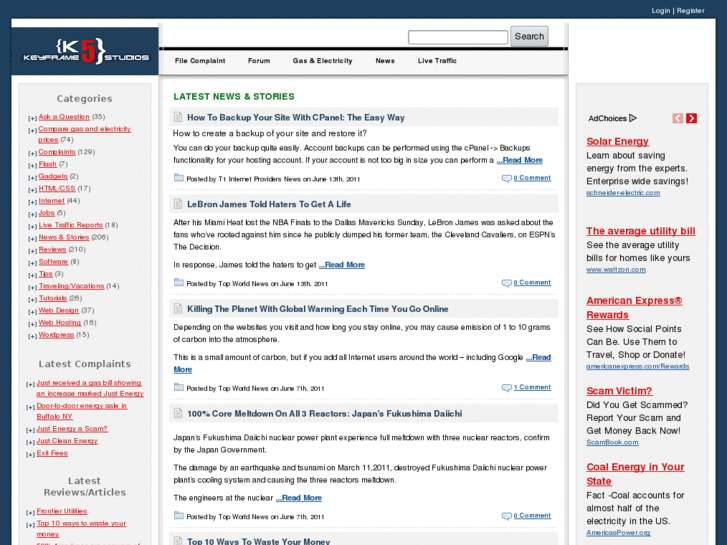The height and width of the screenshot is (545, 727).
Task: Open the Solar Energy ad
Action: click(x=618, y=141)
